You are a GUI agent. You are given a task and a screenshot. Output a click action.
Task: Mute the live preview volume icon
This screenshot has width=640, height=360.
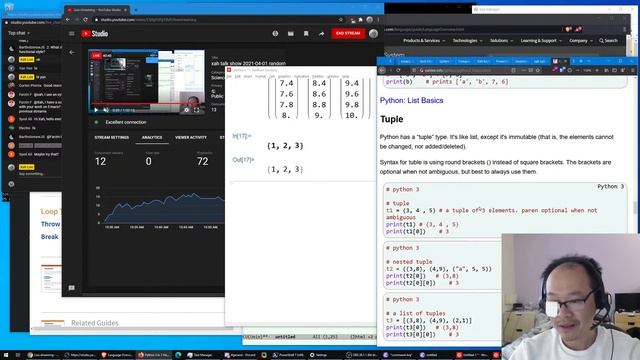106,110
